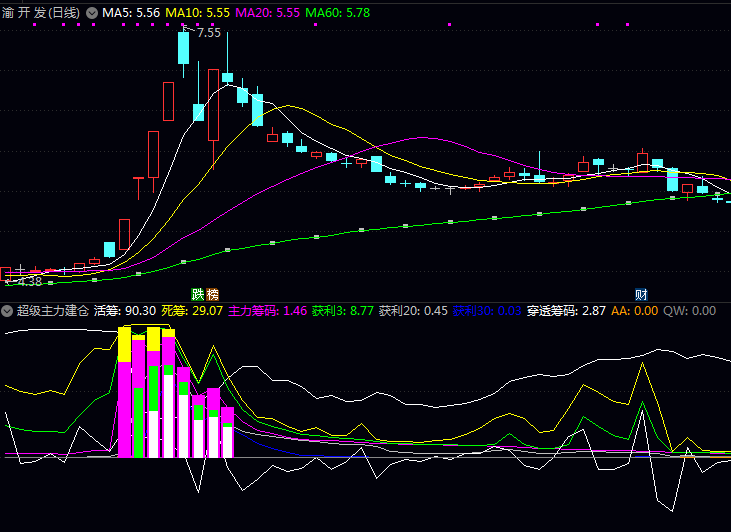
Task: Click the 渝开发(日线) stock title
Action: [x=41, y=13]
